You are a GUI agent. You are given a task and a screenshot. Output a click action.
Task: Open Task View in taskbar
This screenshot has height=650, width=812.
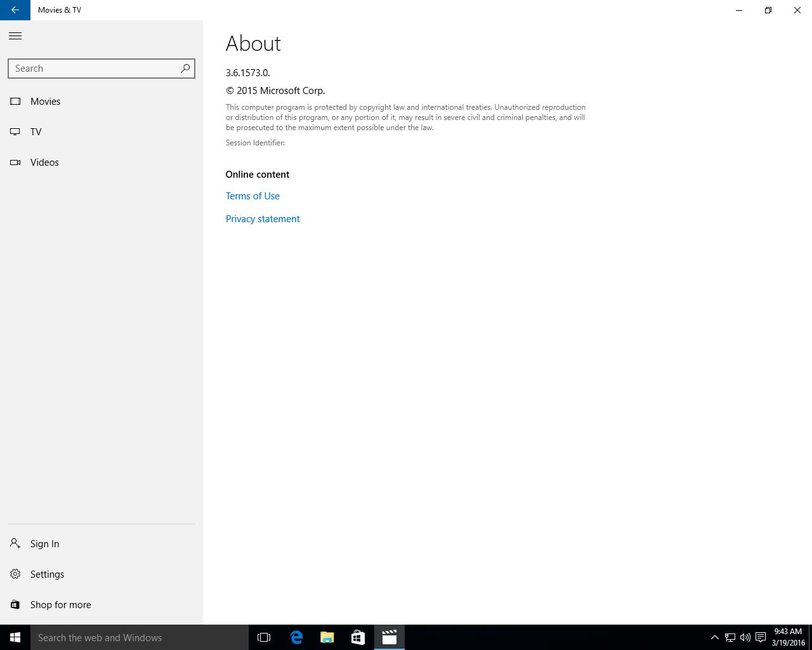(264, 637)
